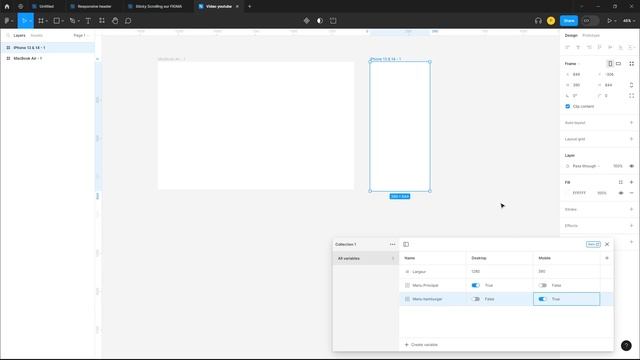Click the Present play icon
The image size is (640, 360).
[x=609, y=20]
